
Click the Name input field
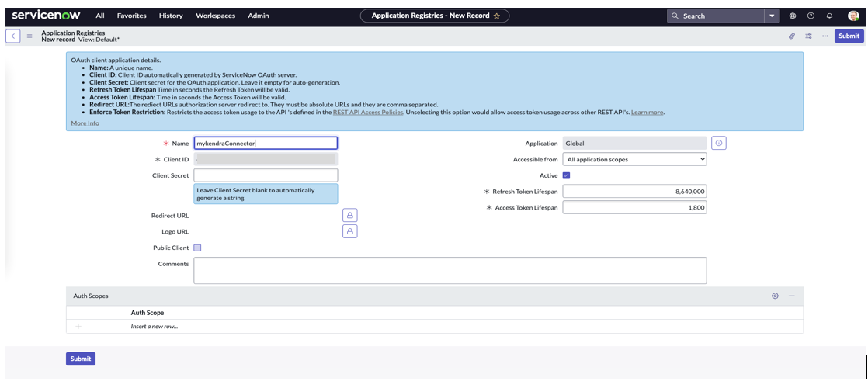266,143
